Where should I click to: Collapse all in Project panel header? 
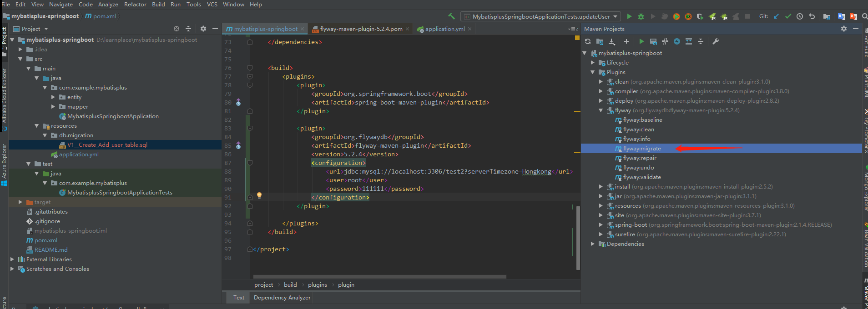(x=188, y=29)
